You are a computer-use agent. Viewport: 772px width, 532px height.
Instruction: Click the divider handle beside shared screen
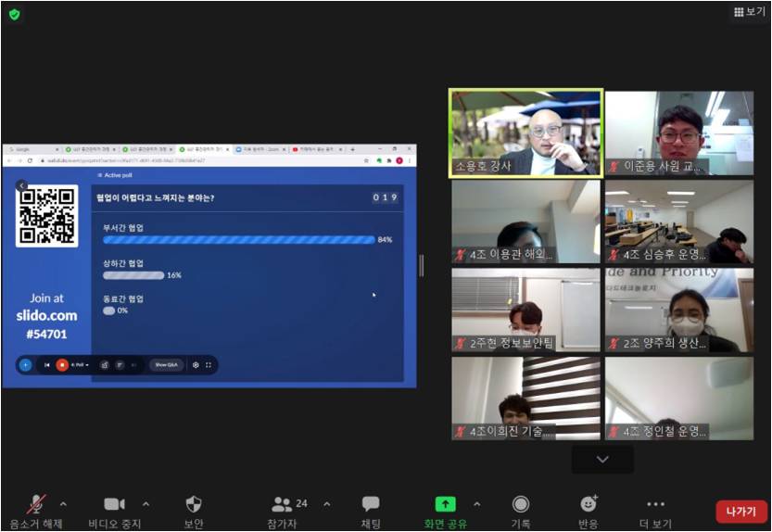422,266
